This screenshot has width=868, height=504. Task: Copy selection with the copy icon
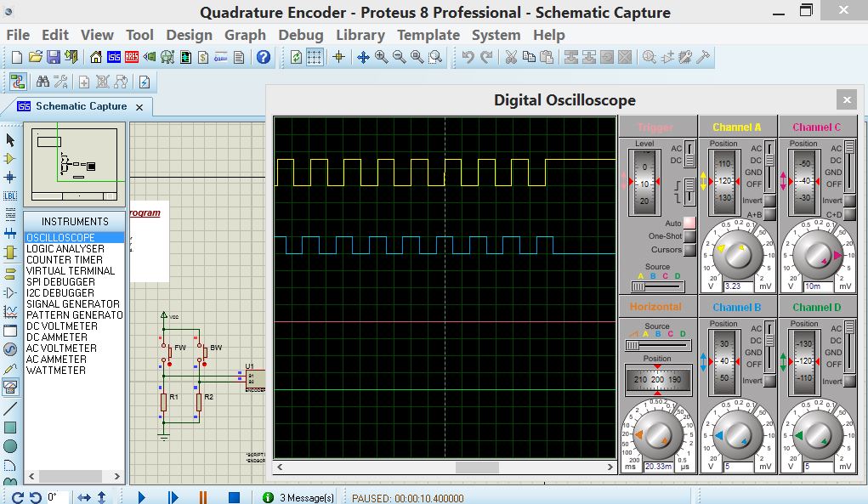coord(529,57)
